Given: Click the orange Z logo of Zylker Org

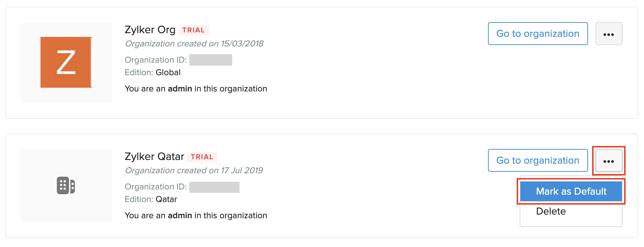Looking at the screenshot, I should pos(66,62).
